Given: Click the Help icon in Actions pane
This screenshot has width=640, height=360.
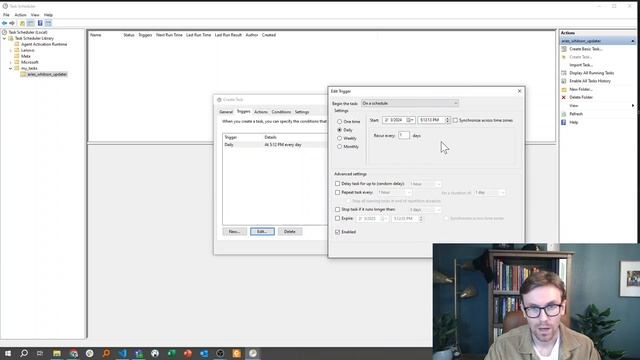Looking at the screenshot, I should pos(564,122).
